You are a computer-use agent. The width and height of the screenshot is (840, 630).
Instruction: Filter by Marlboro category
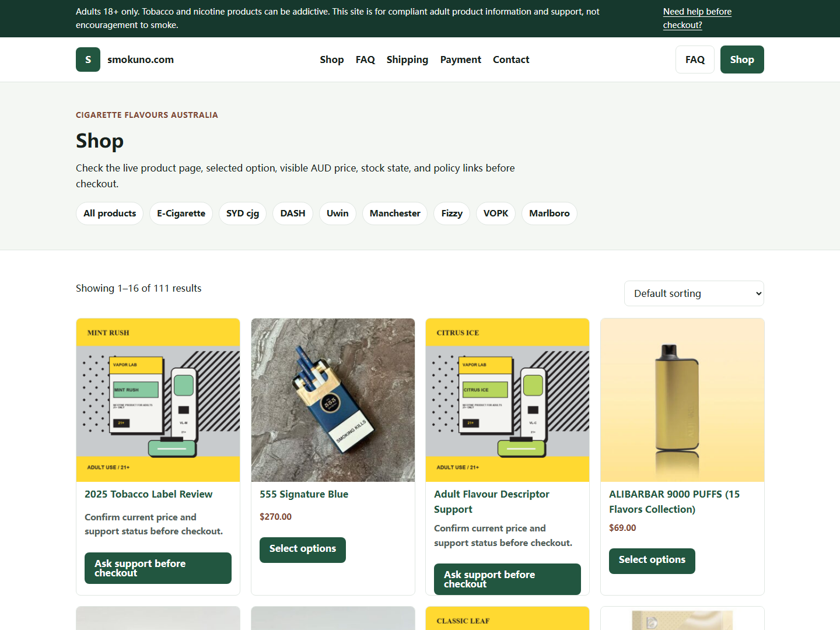[x=549, y=213]
